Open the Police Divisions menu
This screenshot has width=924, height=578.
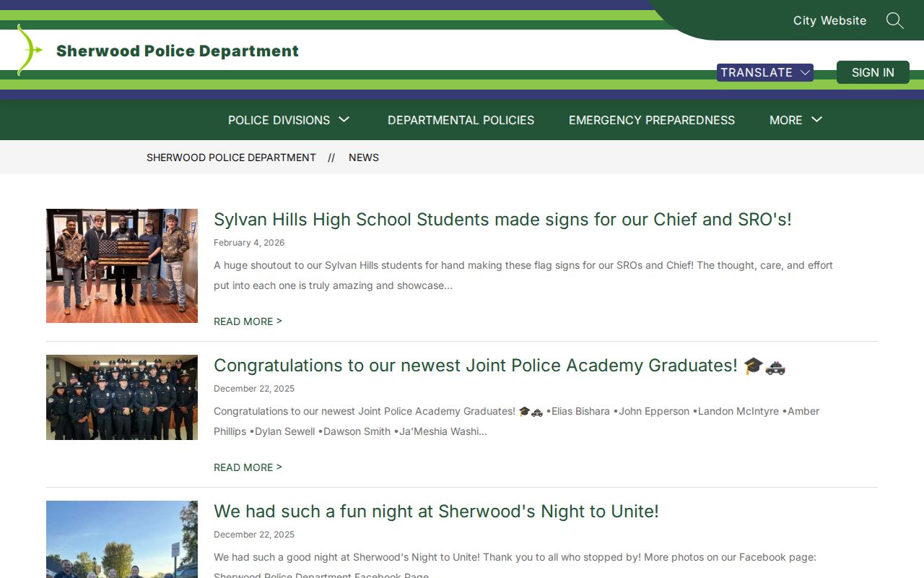(279, 120)
